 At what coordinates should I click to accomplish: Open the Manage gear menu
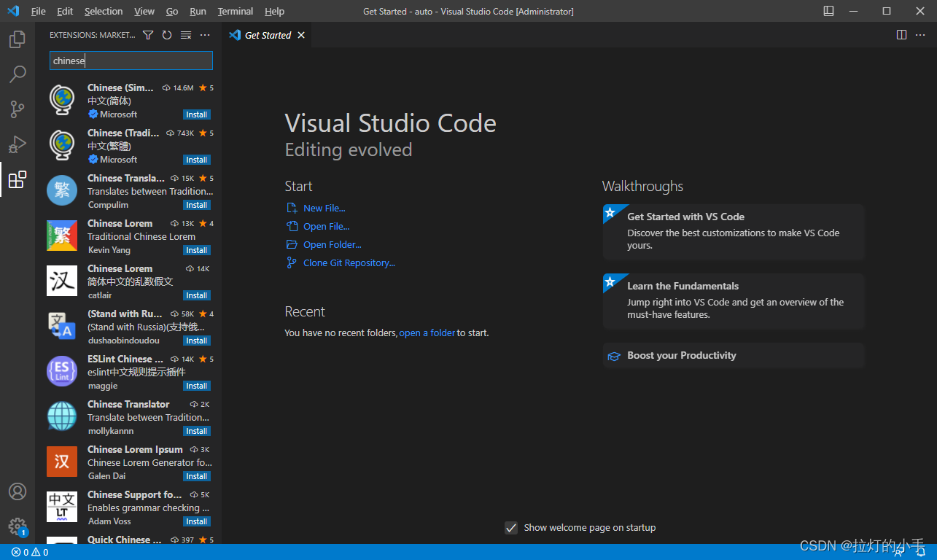(x=18, y=526)
